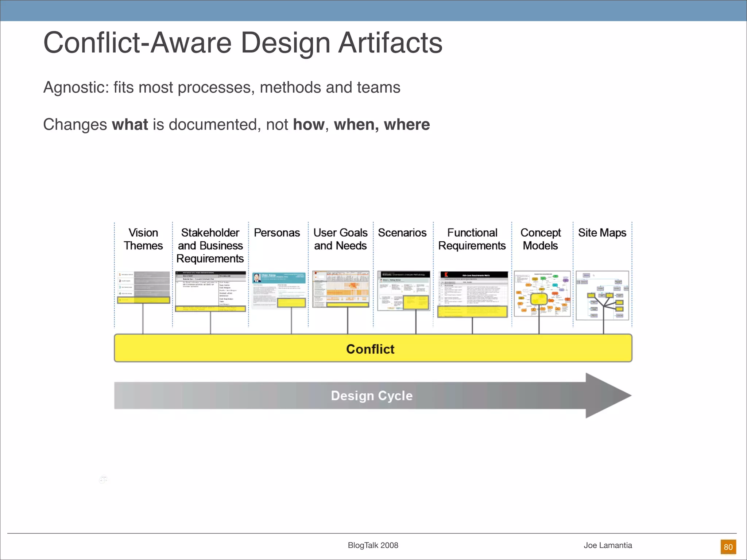Screen dimensions: 747x560
Task: Click the User Goals and Needs matrix thumbnail
Action: tap(341, 289)
